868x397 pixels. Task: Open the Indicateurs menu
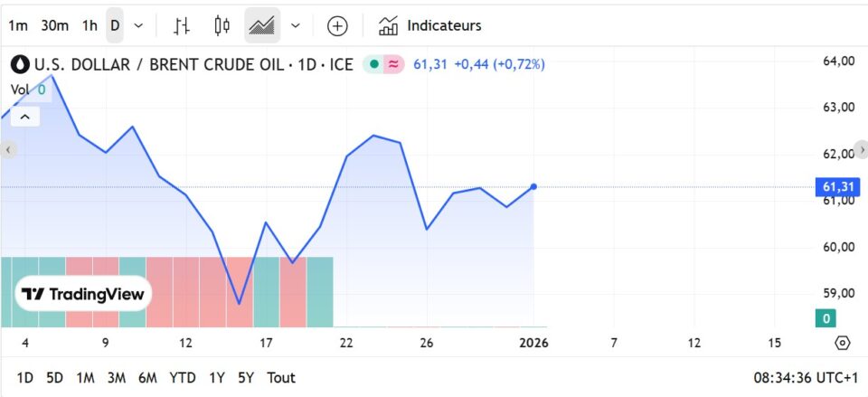(430, 25)
